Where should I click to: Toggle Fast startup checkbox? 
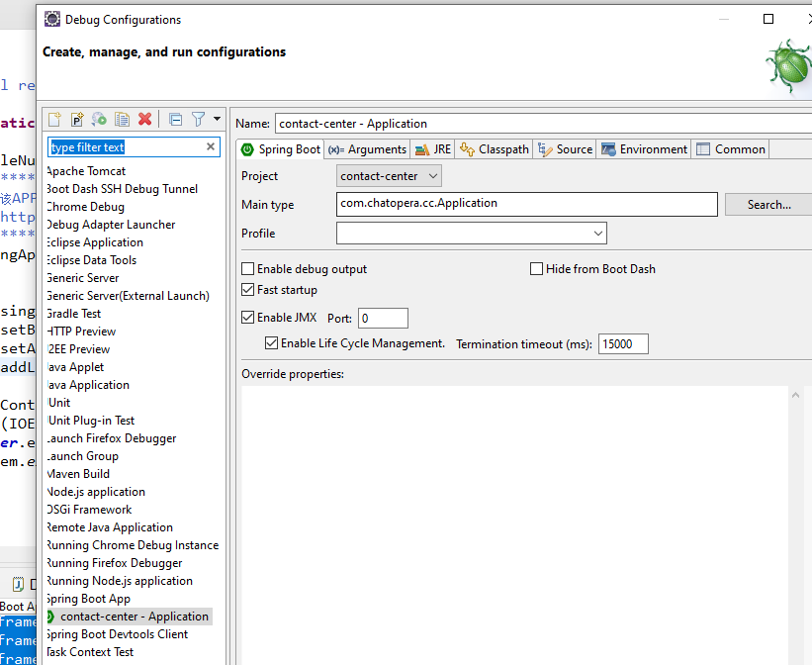[x=248, y=289]
